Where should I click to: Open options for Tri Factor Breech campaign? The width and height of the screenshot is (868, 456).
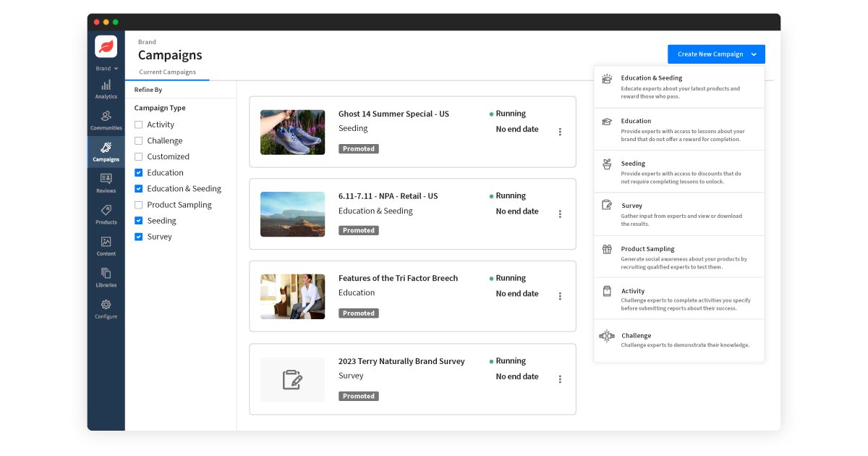(x=560, y=296)
